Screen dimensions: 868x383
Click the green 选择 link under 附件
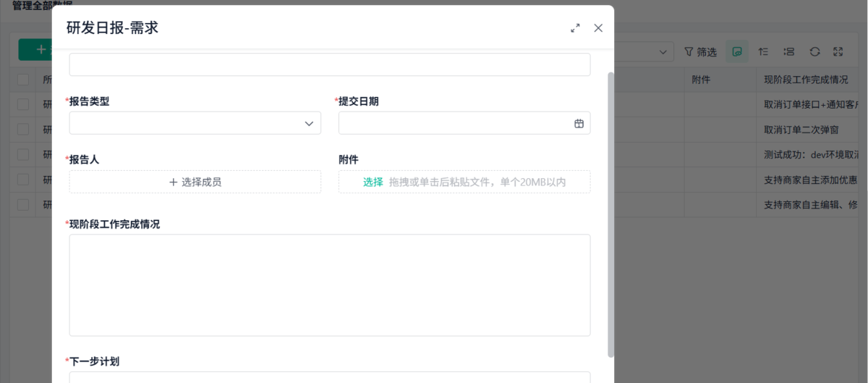click(373, 182)
